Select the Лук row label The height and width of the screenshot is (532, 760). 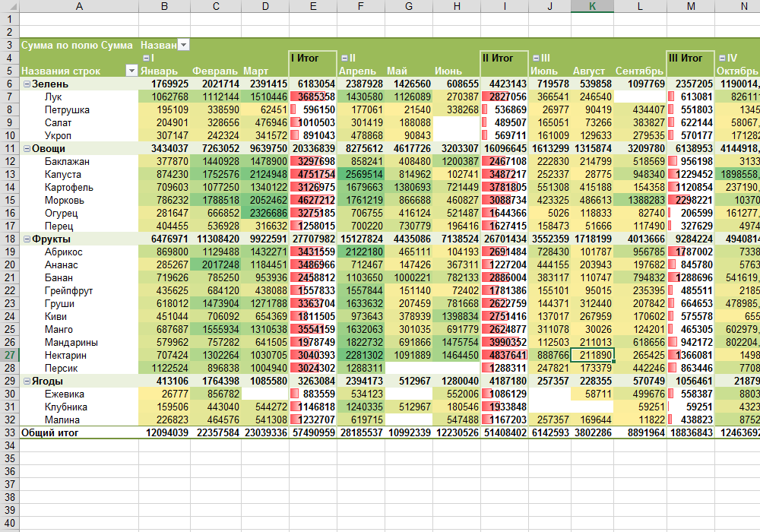(79, 97)
